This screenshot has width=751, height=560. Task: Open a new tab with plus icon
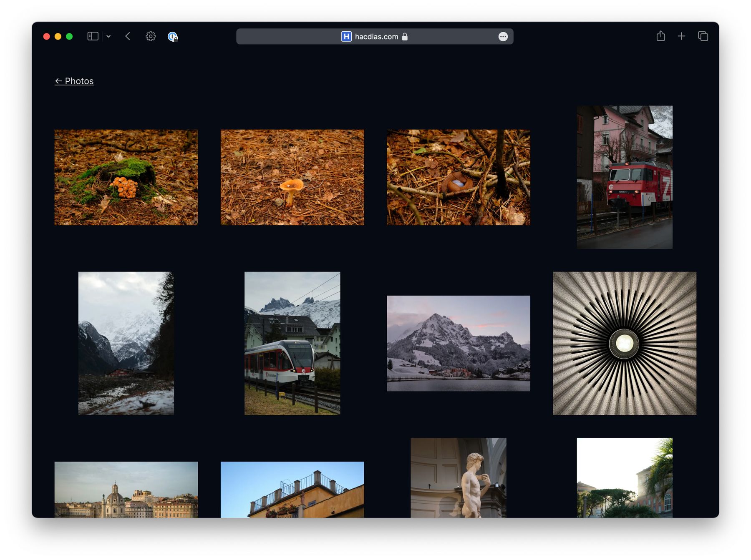click(681, 36)
